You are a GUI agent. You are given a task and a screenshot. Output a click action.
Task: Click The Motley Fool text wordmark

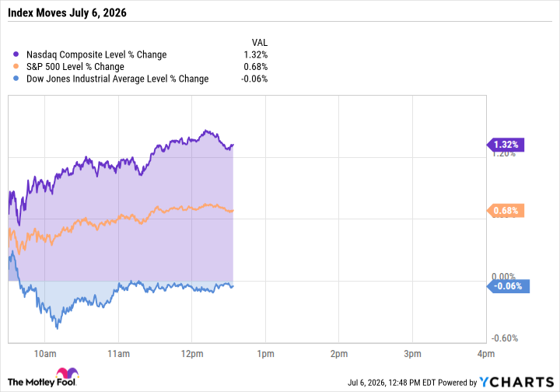click(x=42, y=383)
